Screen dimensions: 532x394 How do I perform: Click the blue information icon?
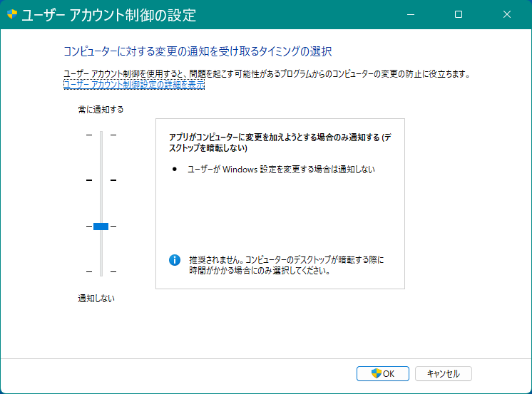coord(175,260)
